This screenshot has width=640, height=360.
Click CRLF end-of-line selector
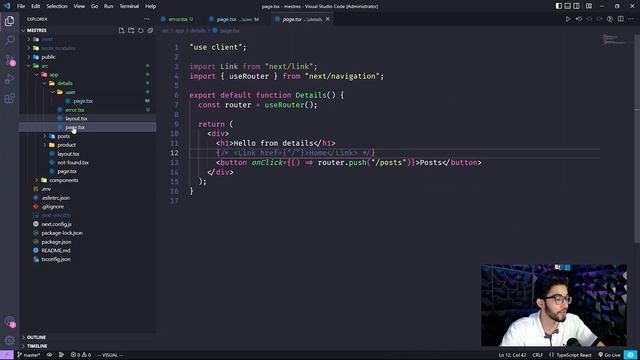tap(538, 355)
